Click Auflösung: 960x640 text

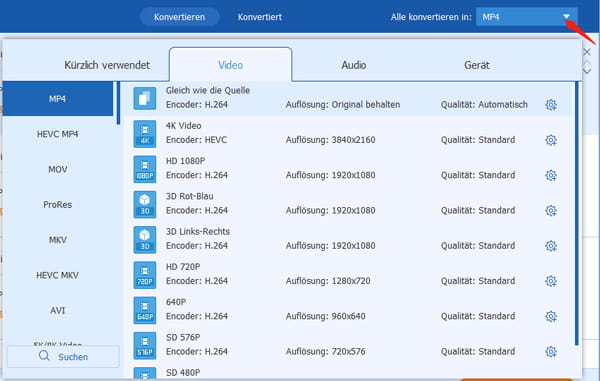click(325, 316)
